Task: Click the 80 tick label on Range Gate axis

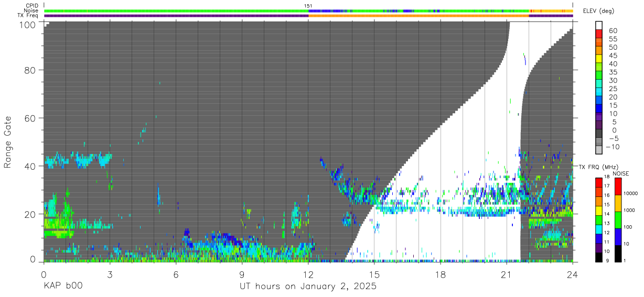Action: (x=30, y=70)
